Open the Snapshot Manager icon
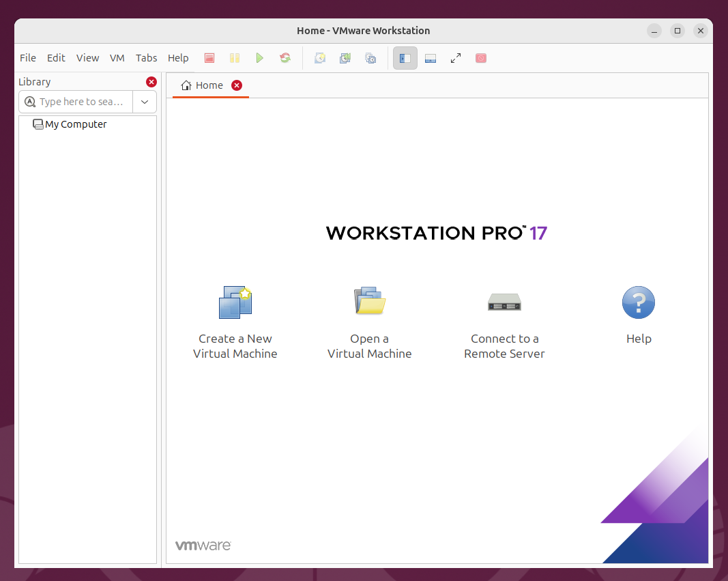 (370, 58)
